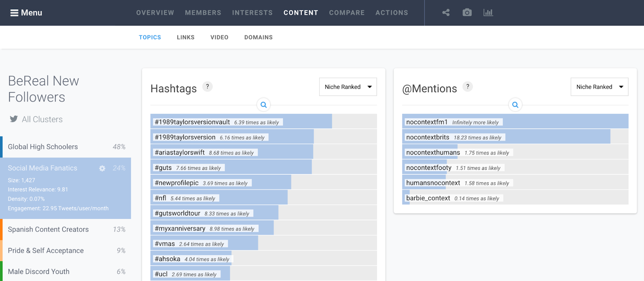The image size is (644, 281).
Task: Open the Actions tab
Action: [392, 13]
